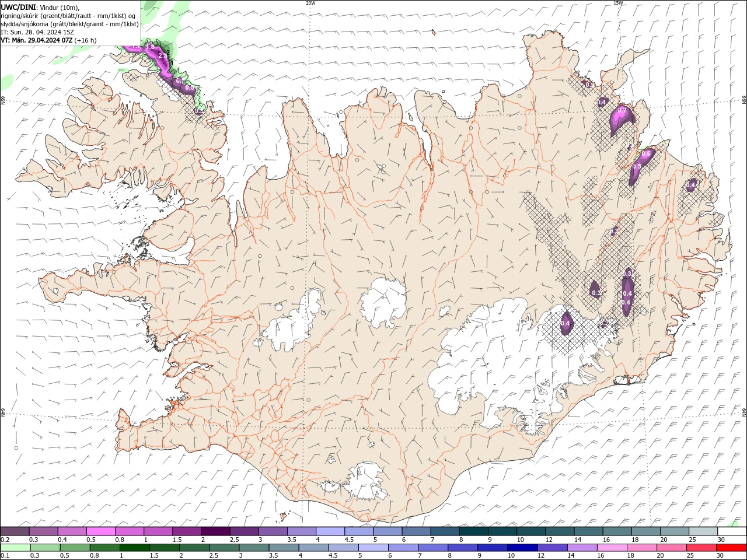This screenshot has height=560, width=747.
Task: Select the deep blue rain-scale swatch labeled 10
Action: point(522,548)
